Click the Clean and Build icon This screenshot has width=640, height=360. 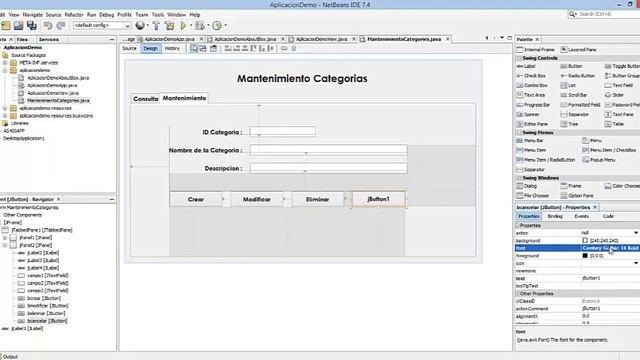[x=169, y=25]
